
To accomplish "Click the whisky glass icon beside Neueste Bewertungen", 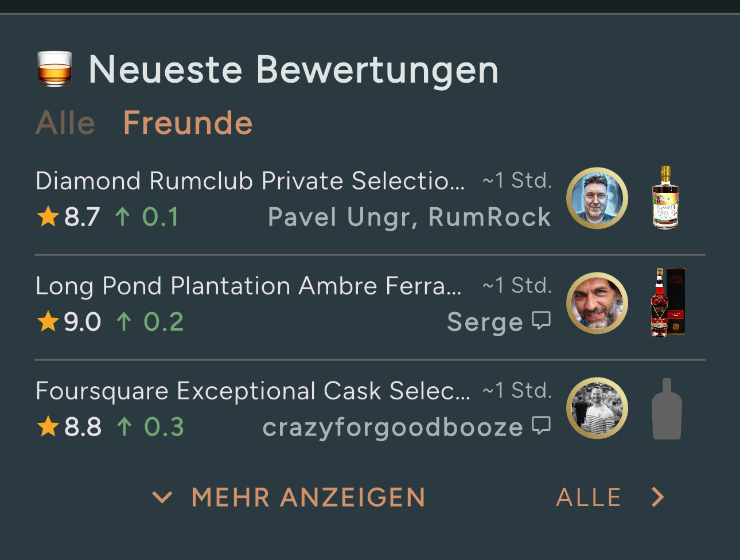I will point(54,69).
